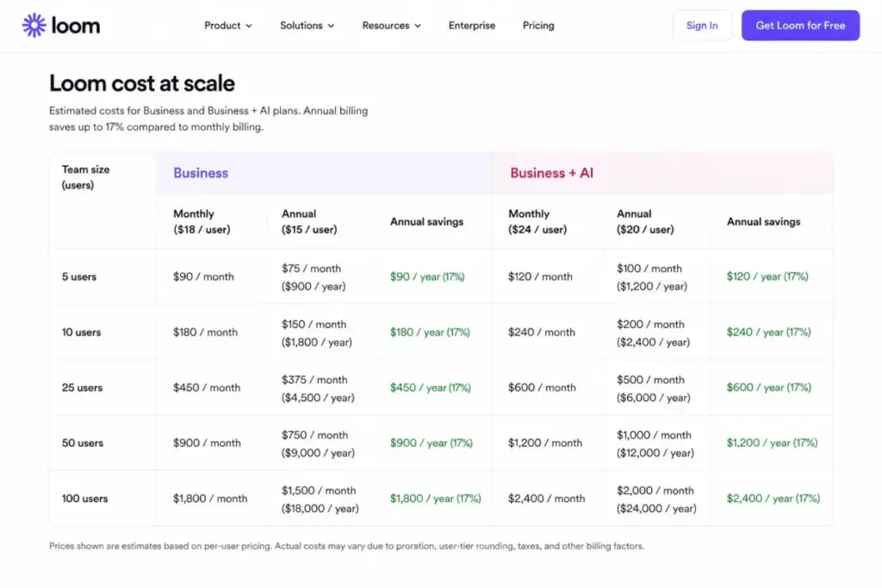Image resolution: width=882 pixels, height=588 pixels.
Task: Select the 50 users row label
Action: pyautogui.click(x=83, y=443)
